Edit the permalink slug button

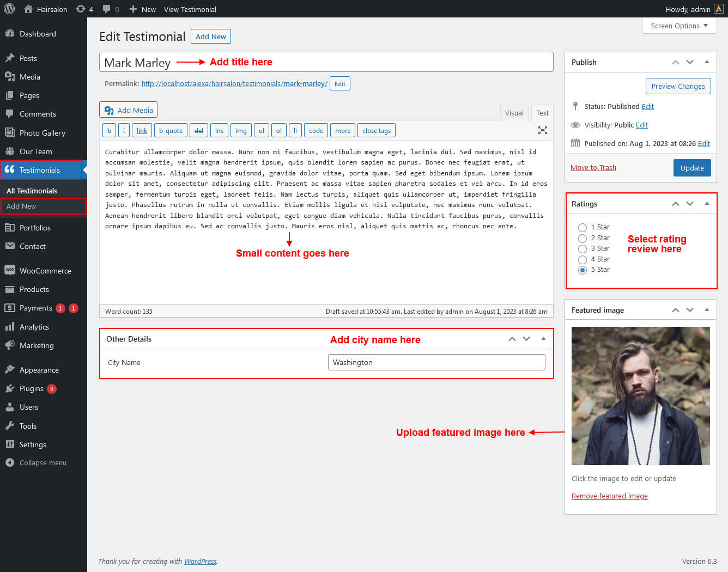(x=340, y=84)
